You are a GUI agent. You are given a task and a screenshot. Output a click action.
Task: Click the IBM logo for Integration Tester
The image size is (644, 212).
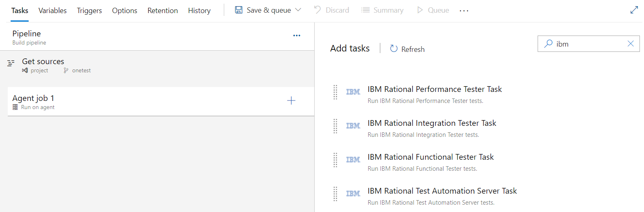click(x=353, y=126)
